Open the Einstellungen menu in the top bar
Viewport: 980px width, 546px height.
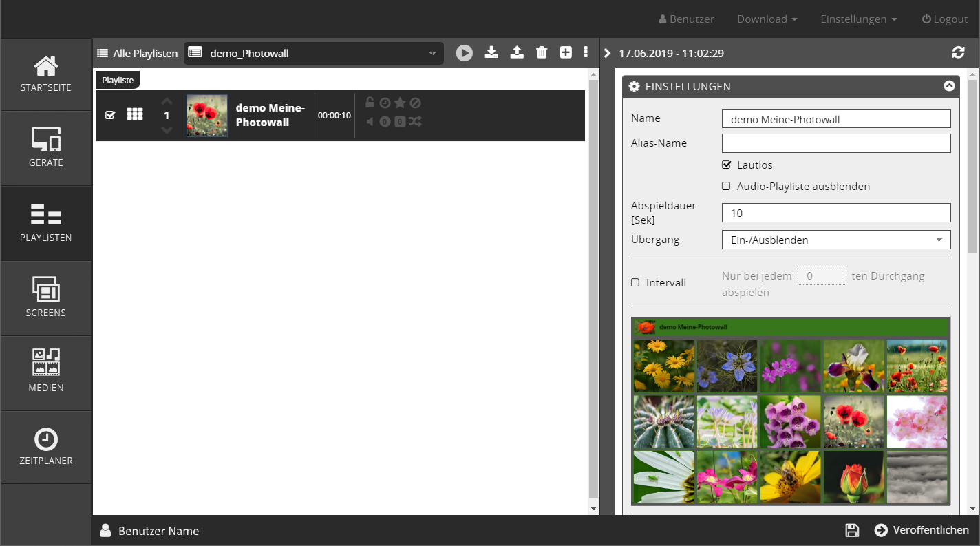coord(858,19)
